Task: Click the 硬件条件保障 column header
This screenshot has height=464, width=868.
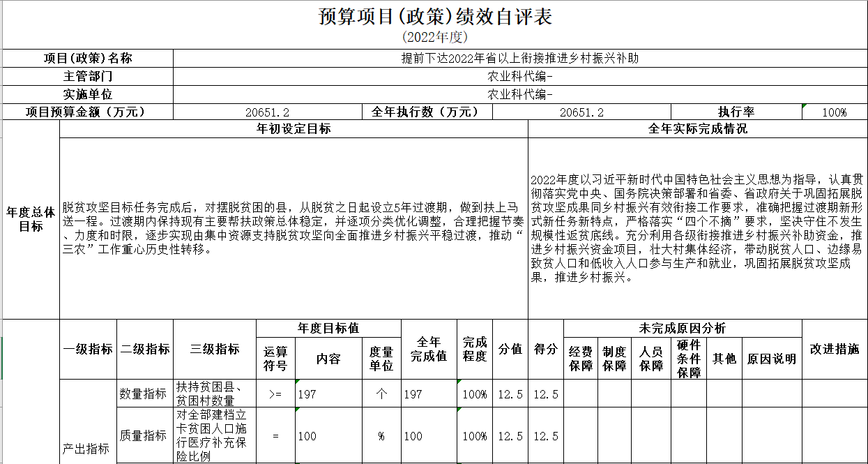Action: pos(688,359)
